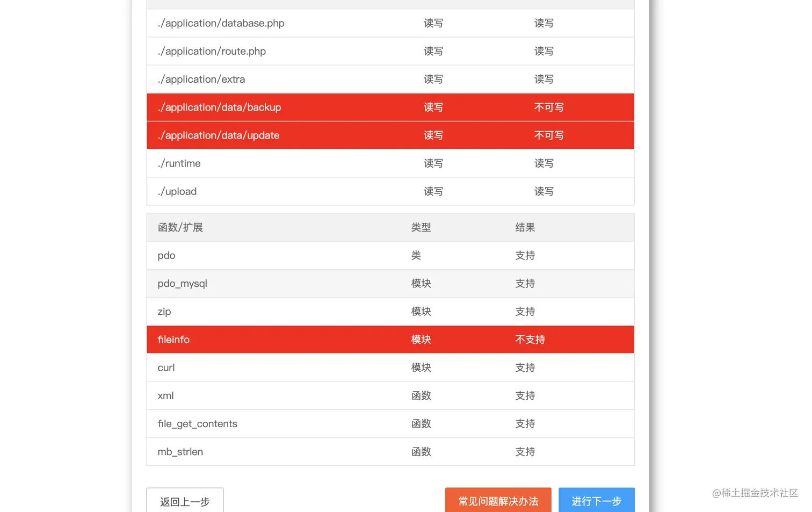Select the pdo row name

coord(166,256)
